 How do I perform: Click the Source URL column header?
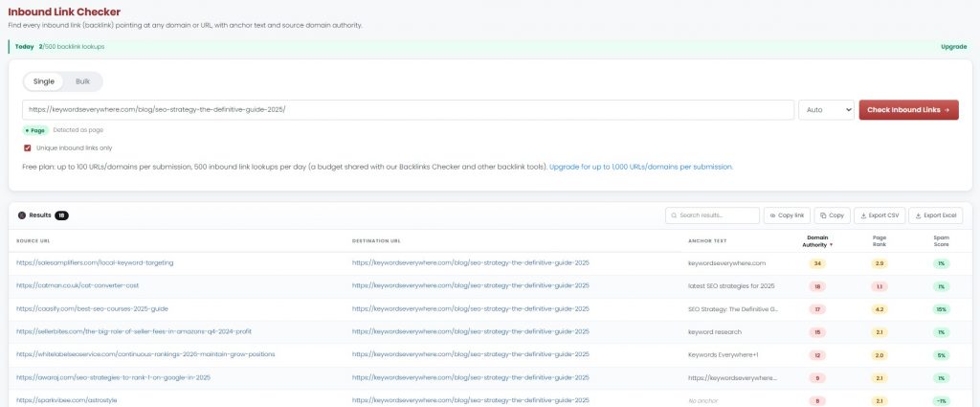pos(33,241)
